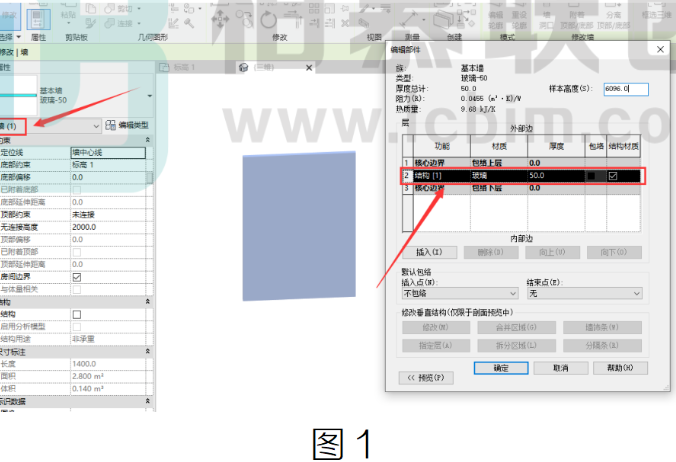Click the 编辑类型 button

(128, 125)
